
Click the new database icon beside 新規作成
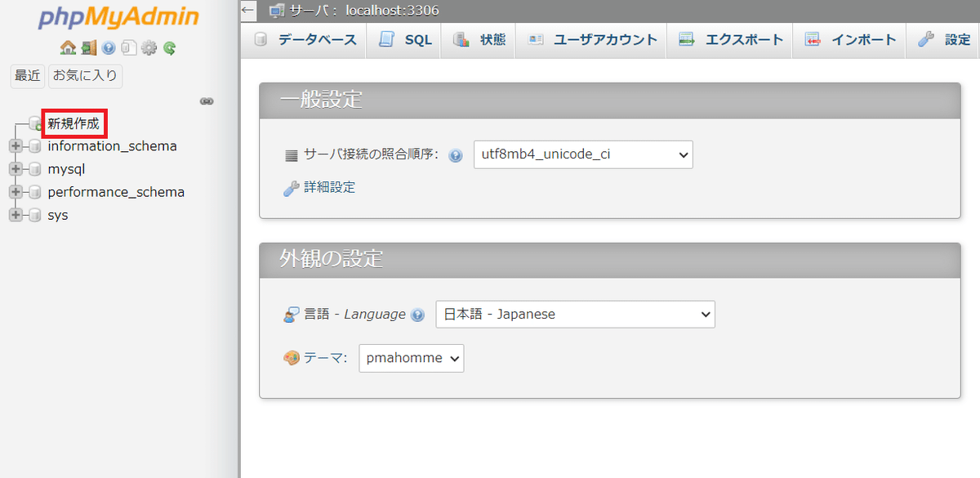[x=36, y=124]
